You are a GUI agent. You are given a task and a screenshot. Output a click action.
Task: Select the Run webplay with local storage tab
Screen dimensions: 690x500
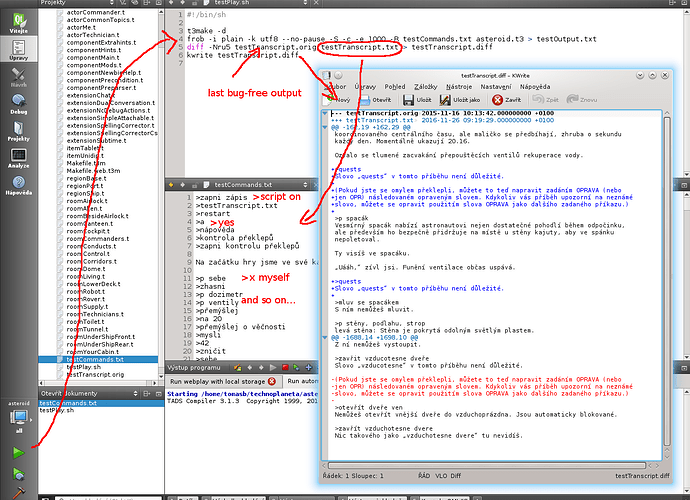click(223, 381)
